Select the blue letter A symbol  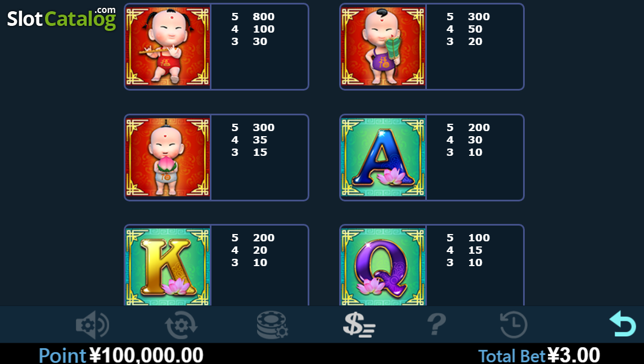pyautogui.click(x=383, y=158)
